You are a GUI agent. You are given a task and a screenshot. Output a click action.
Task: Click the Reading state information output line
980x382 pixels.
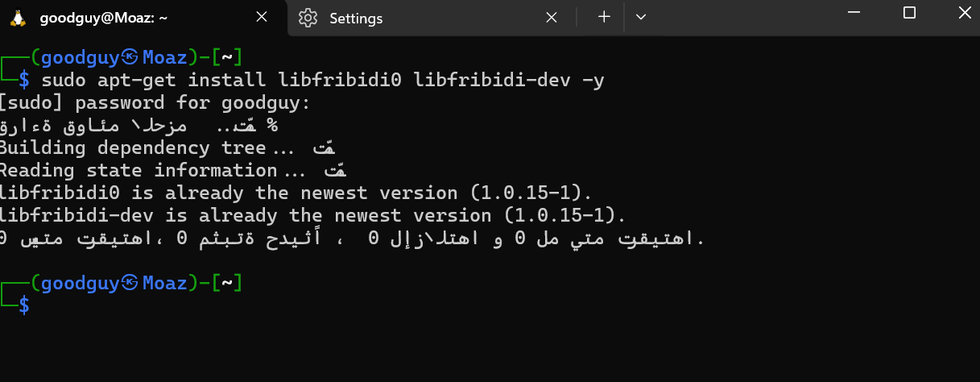click(x=172, y=170)
